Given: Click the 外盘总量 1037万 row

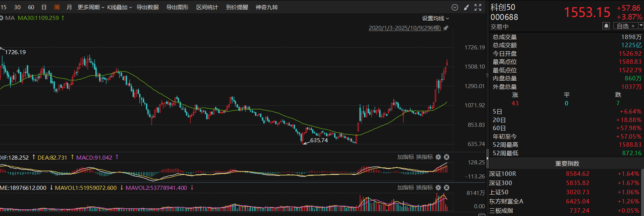Looking at the screenshot, I should [567, 87].
